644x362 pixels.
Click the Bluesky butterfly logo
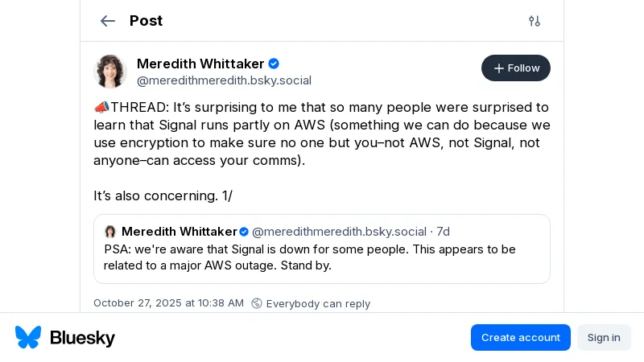[x=28, y=337]
